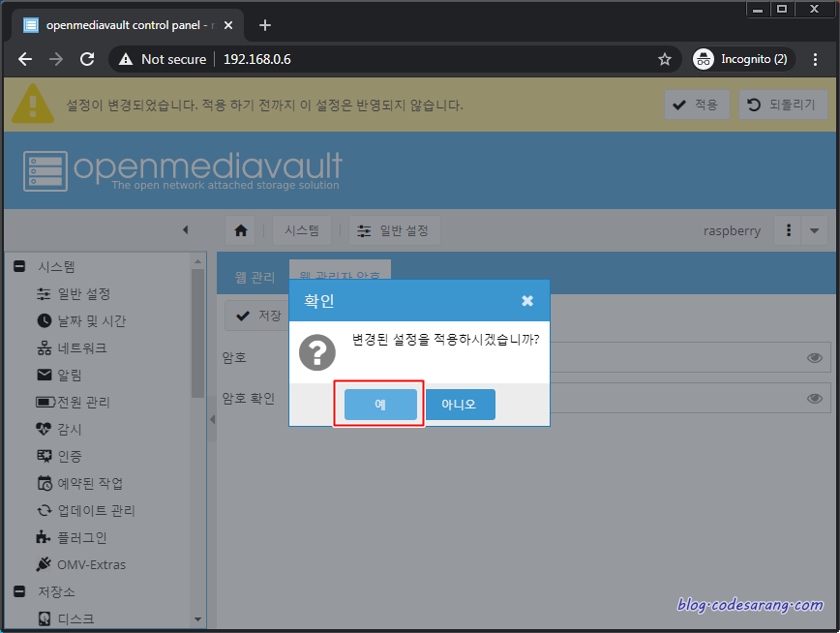Reload the page in browser

(87, 59)
